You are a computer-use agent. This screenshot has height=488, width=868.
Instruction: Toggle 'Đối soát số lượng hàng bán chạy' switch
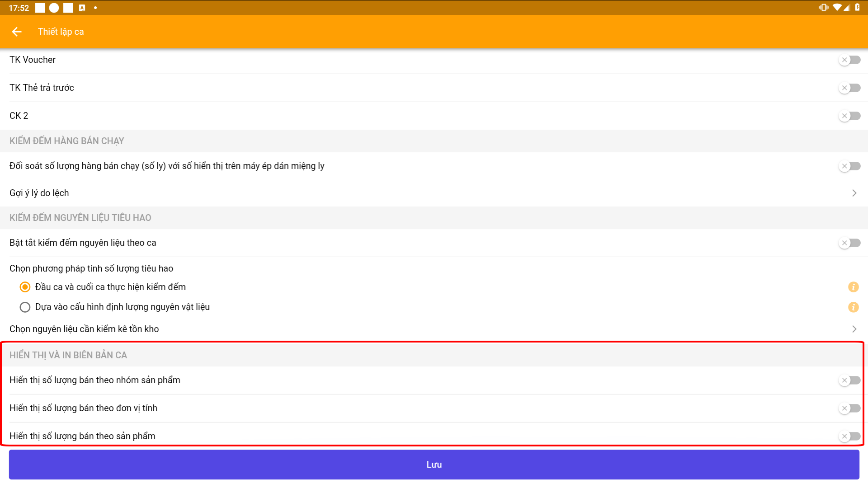pos(849,166)
